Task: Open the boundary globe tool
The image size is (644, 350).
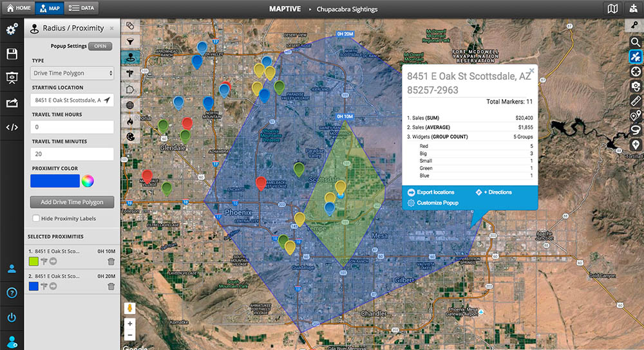Action: [130, 105]
